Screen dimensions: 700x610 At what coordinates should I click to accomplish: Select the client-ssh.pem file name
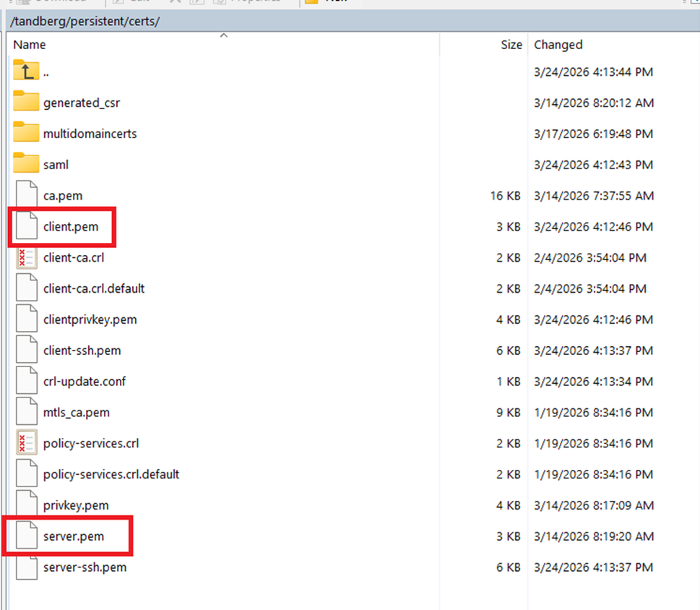(82, 351)
